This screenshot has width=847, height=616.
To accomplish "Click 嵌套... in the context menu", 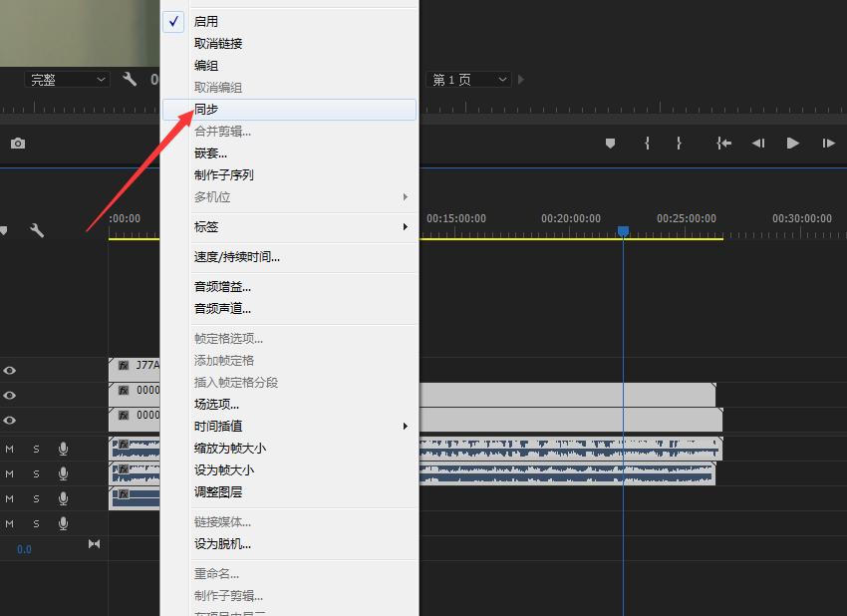I will [211, 154].
